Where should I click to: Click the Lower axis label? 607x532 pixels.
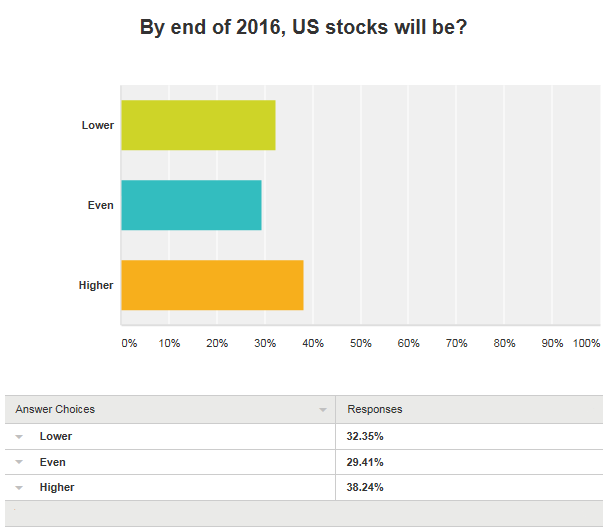pos(98,125)
